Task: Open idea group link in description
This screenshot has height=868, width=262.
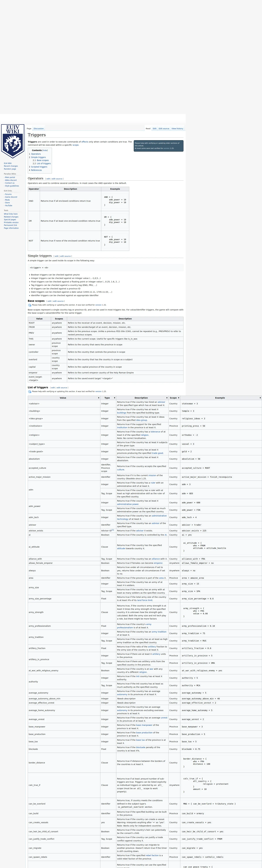Action: [x=141, y=420]
